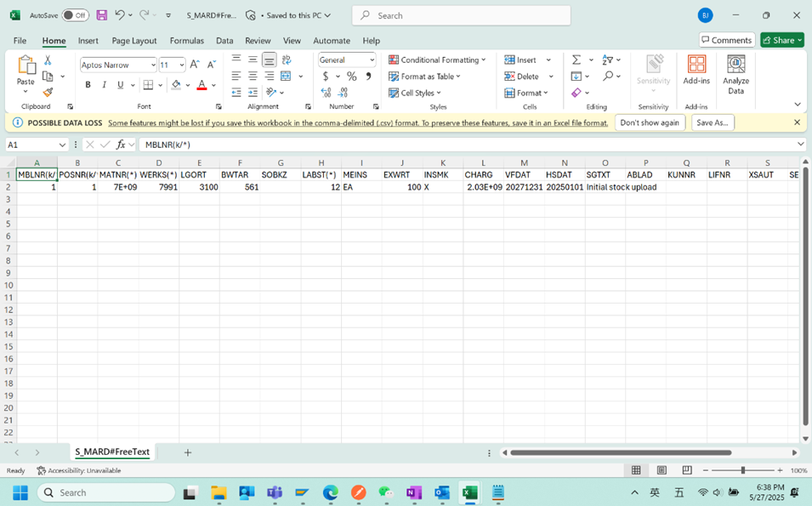Apply percent style number format
This screenshot has width=812, height=506.
pos(351,77)
